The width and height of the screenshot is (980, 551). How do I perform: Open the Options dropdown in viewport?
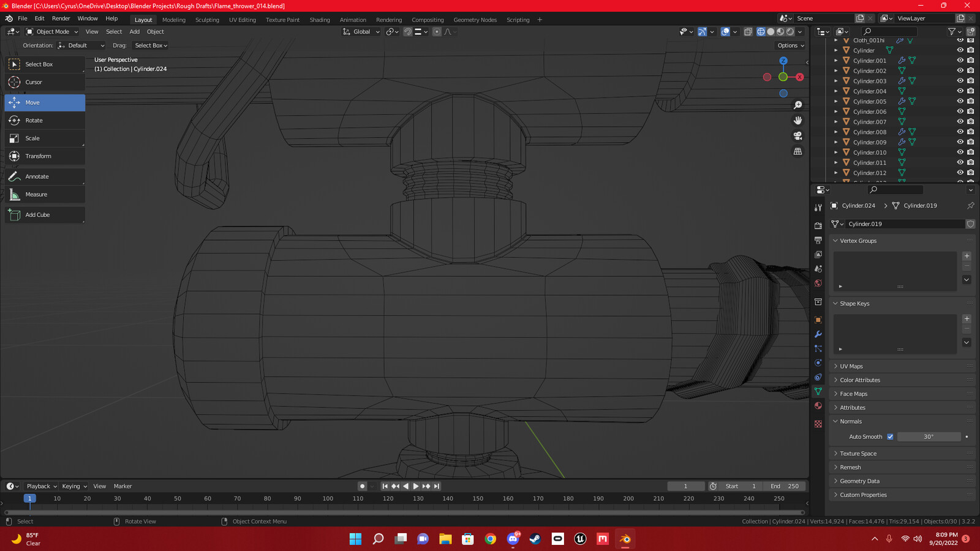click(790, 45)
